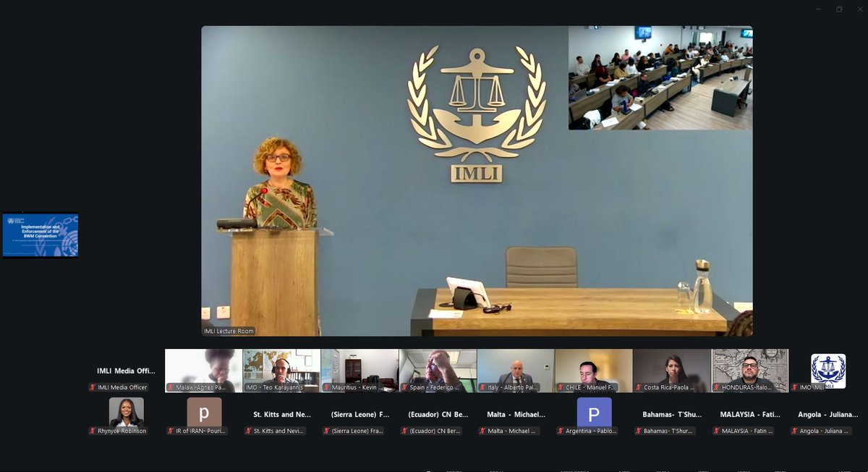Click large 'Bahamas- T'Shu...' name text
The image size is (868, 472).
click(673, 415)
